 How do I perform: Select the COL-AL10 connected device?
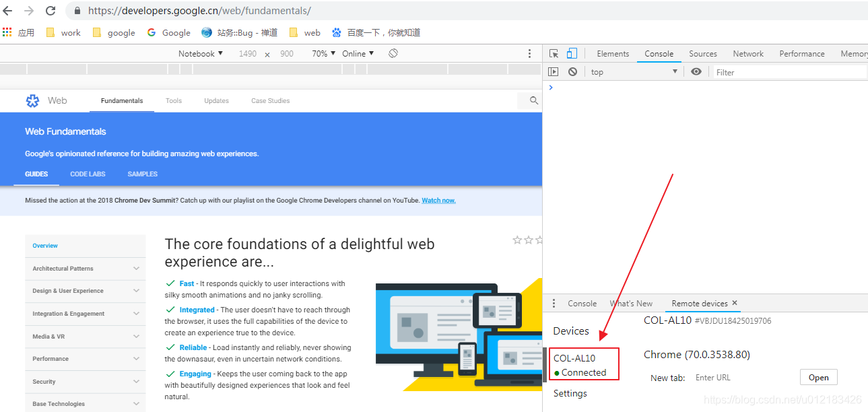583,365
